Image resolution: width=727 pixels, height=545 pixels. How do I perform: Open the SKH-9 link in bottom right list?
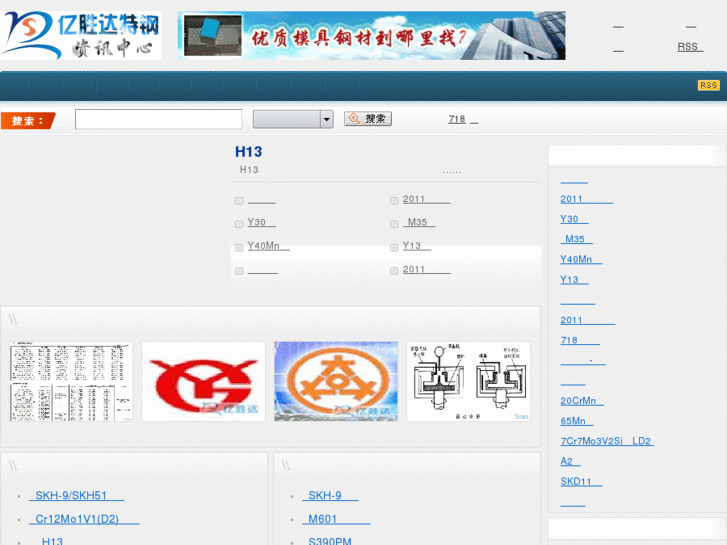pyautogui.click(x=330, y=495)
